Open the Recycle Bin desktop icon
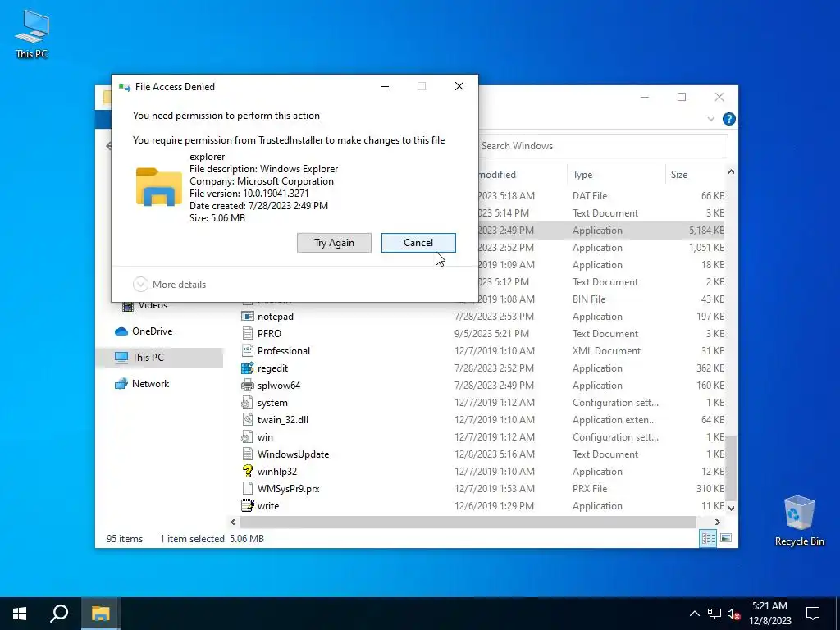 coord(799,521)
